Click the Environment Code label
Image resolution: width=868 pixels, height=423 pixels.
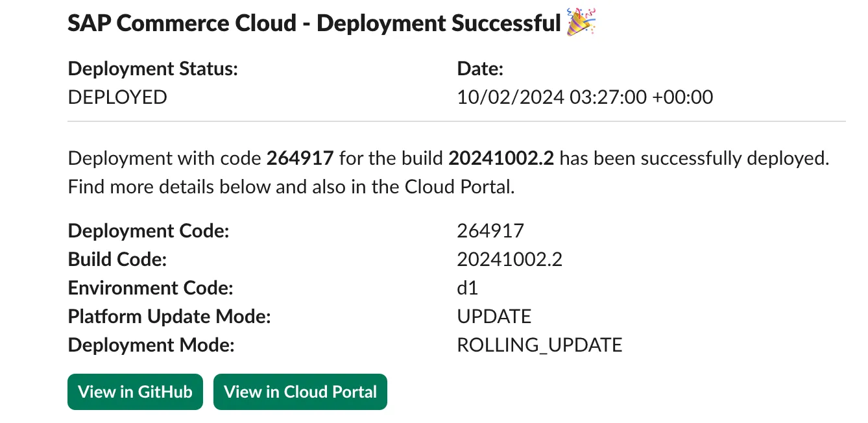point(151,288)
